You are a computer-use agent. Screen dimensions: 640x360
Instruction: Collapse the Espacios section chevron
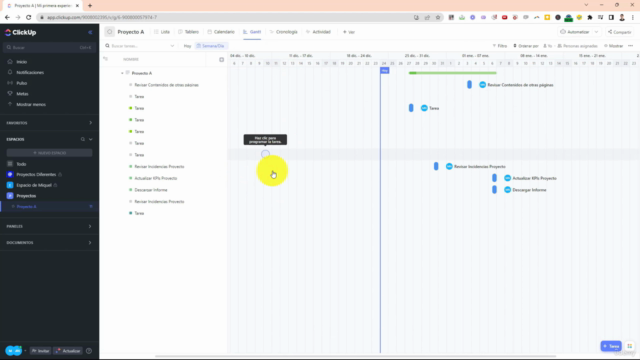pyautogui.click(x=91, y=139)
